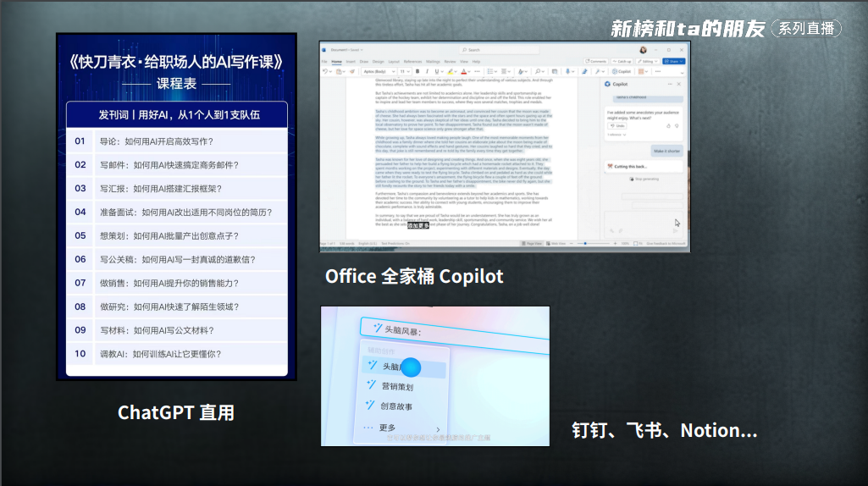Click the Catch up button in Word
The image size is (868, 486).
tap(622, 62)
